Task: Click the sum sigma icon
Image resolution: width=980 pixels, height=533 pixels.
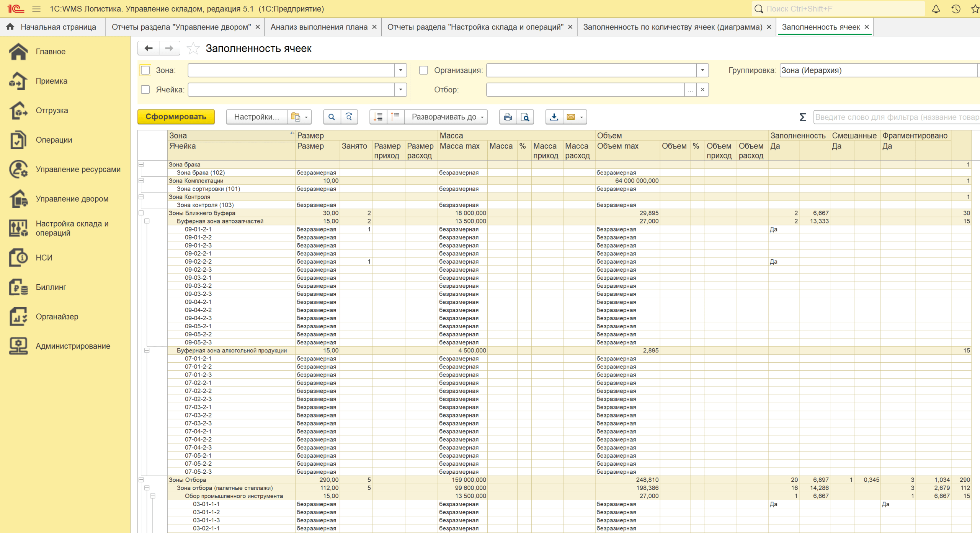Action: (x=802, y=117)
